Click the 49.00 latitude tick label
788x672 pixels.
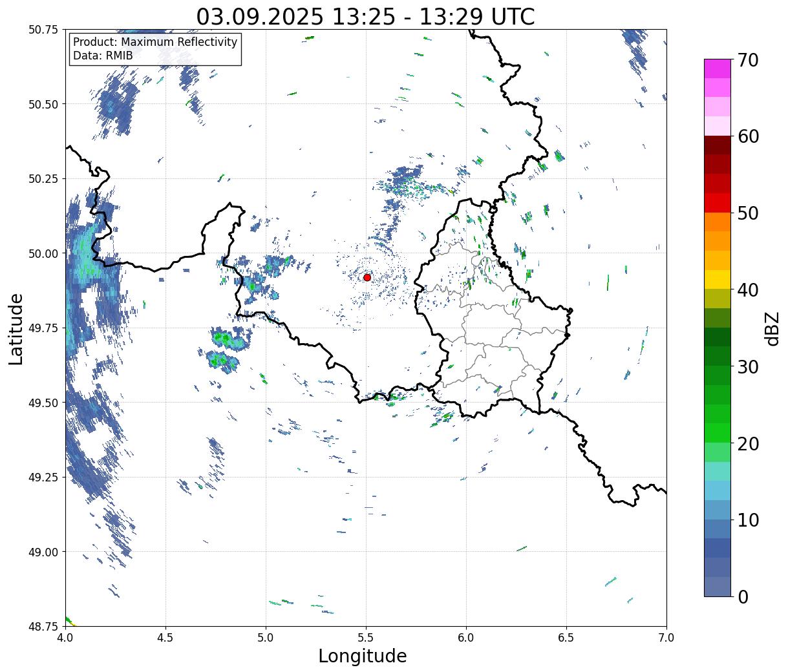tap(43, 552)
